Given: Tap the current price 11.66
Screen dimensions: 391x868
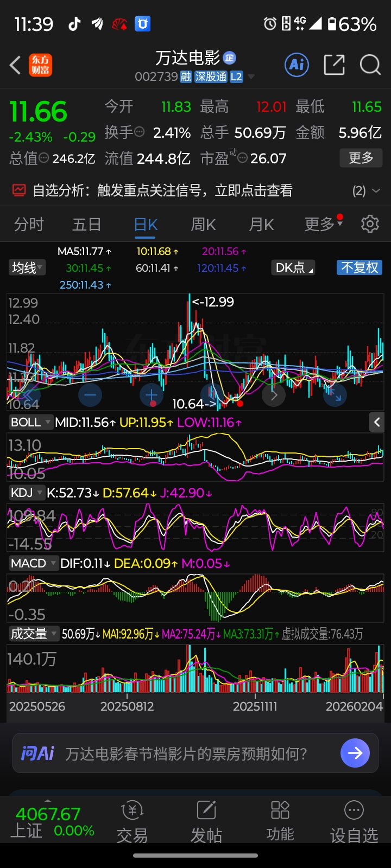Looking at the screenshot, I should (x=39, y=112).
